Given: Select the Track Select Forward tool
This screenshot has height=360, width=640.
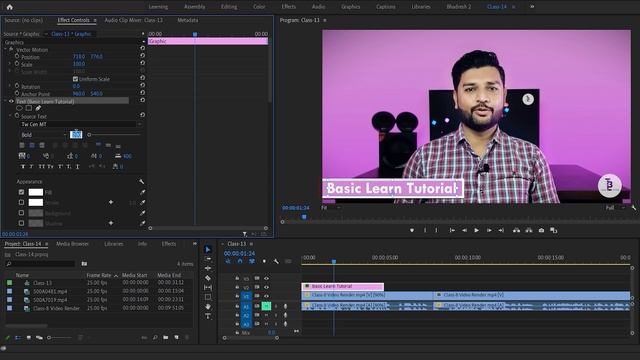Looking at the screenshot, I should pos(208,259).
